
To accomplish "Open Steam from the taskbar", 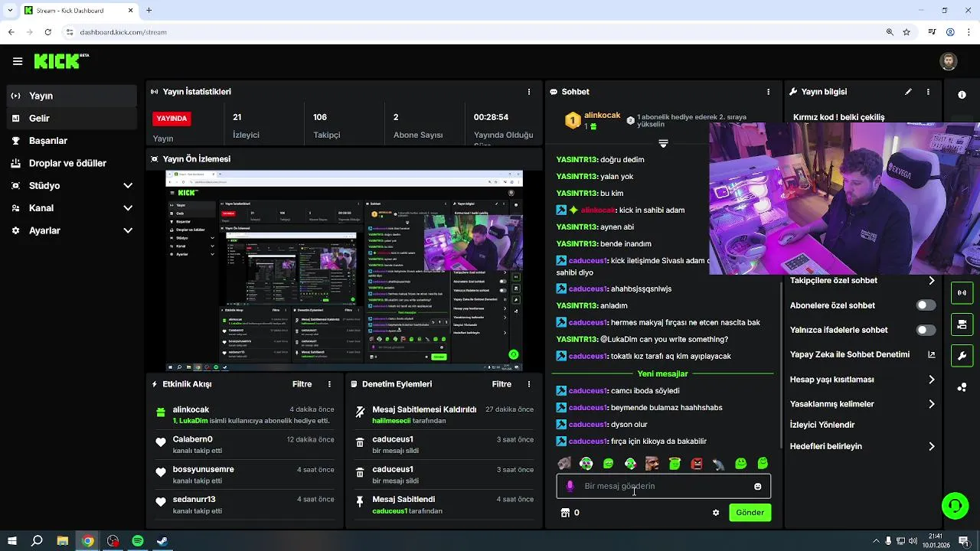I will tap(162, 541).
